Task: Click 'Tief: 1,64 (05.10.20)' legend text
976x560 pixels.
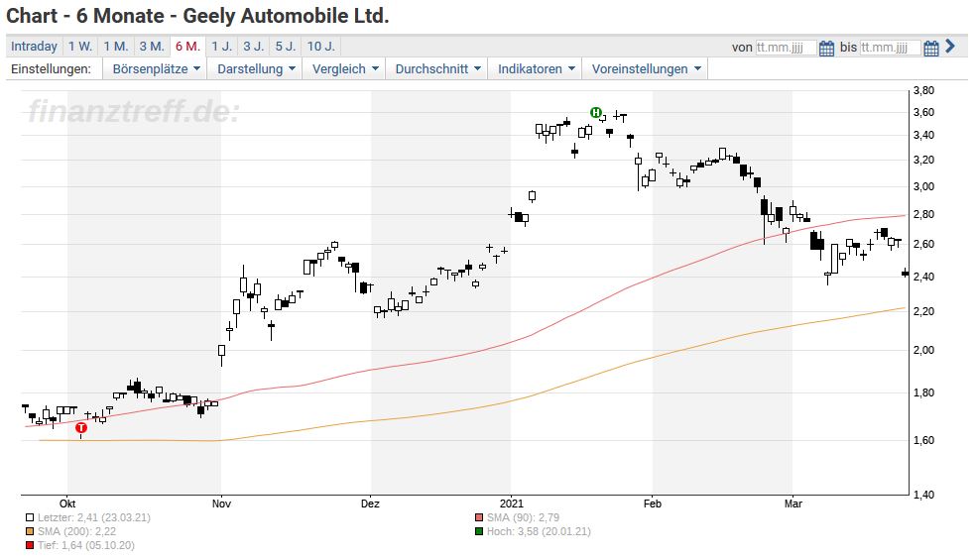Action: click(86, 546)
